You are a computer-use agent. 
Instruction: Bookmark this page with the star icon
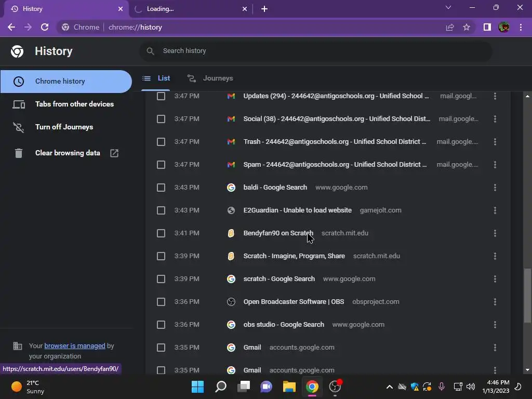[467, 27]
